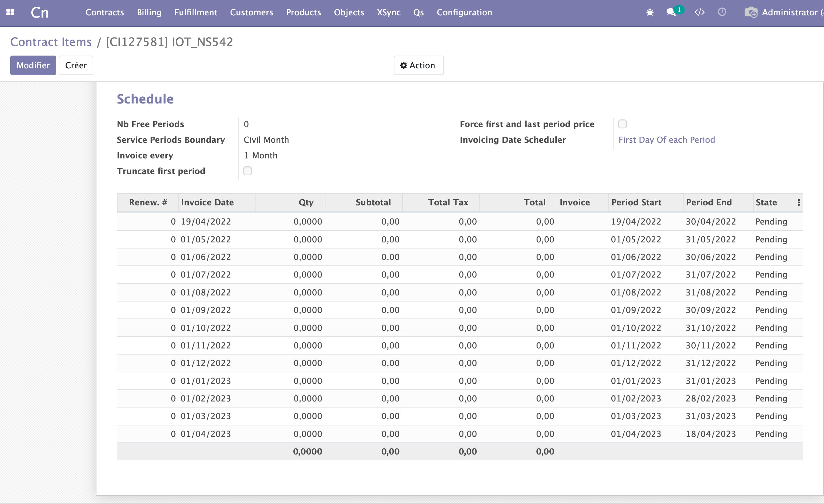Open the Billing menu

[149, 12]
